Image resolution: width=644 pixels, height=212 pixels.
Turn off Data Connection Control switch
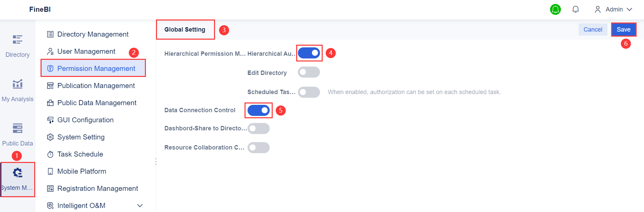click(259, 110)
